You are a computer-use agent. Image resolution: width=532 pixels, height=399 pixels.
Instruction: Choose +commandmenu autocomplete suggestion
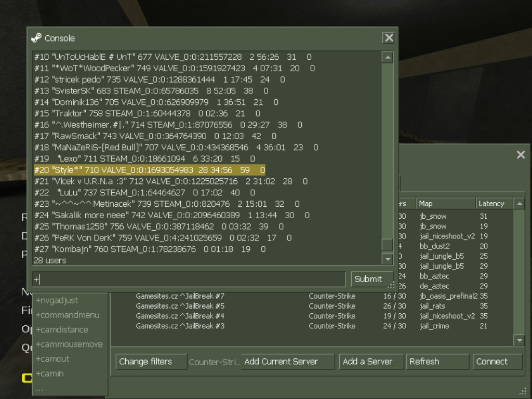(x=68, y=315)
